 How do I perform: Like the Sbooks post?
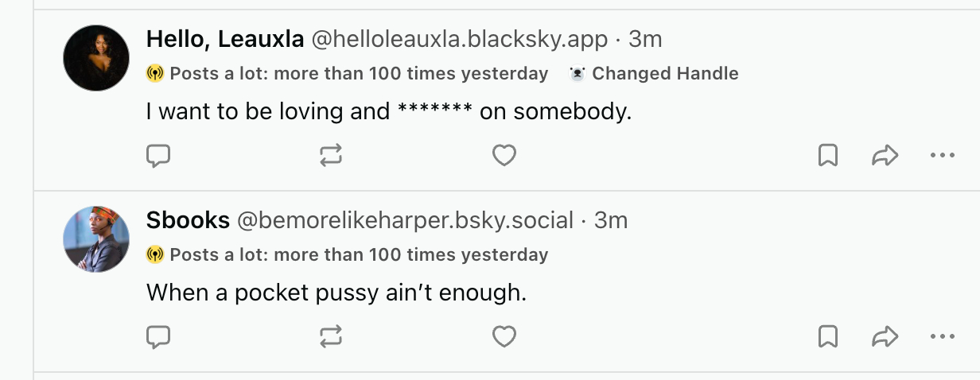(x=504, y=337)
